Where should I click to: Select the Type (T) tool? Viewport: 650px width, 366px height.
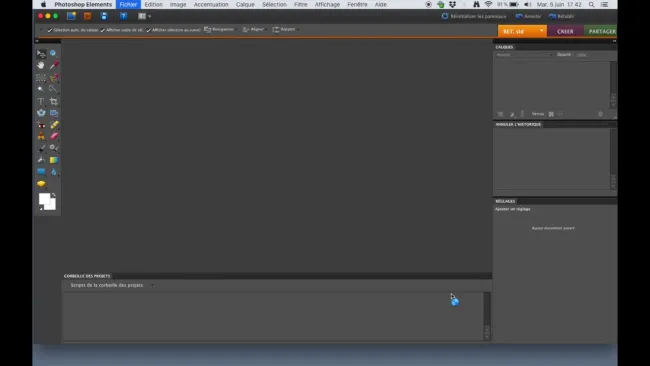pos(41,101)
